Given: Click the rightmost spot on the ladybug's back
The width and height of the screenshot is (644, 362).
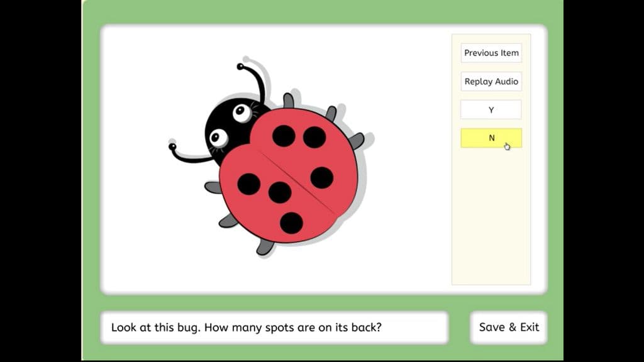Looking at the screenshot, I should 322,178.
